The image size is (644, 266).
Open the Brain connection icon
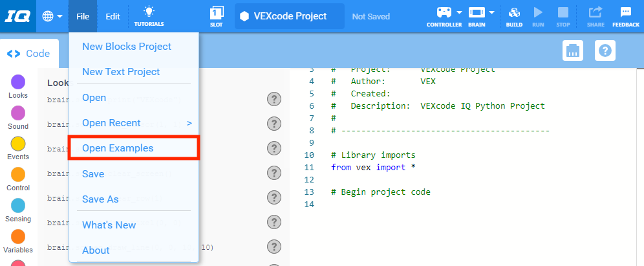pos(477,13)
